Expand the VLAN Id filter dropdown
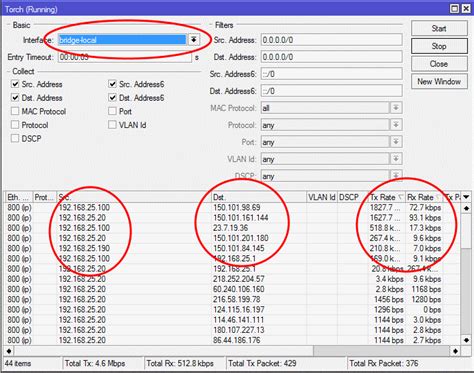This screenshot has height=373, width=474. (396, 159)
